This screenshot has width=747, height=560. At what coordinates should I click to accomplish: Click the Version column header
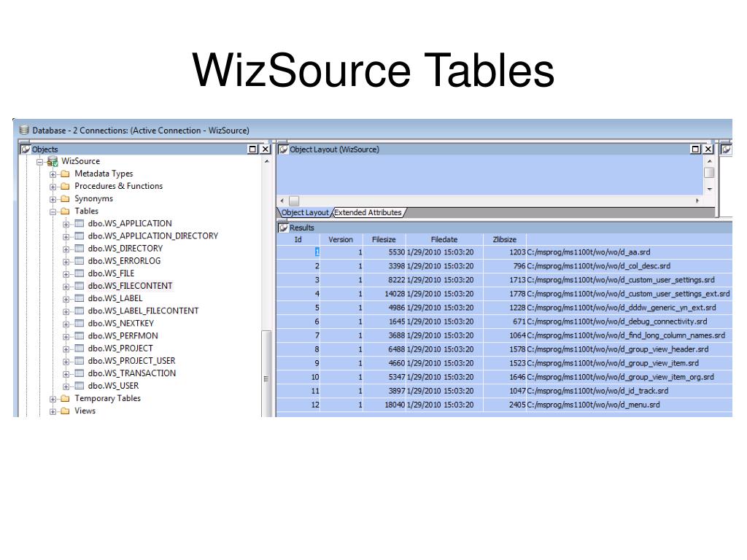coord(341,239)
